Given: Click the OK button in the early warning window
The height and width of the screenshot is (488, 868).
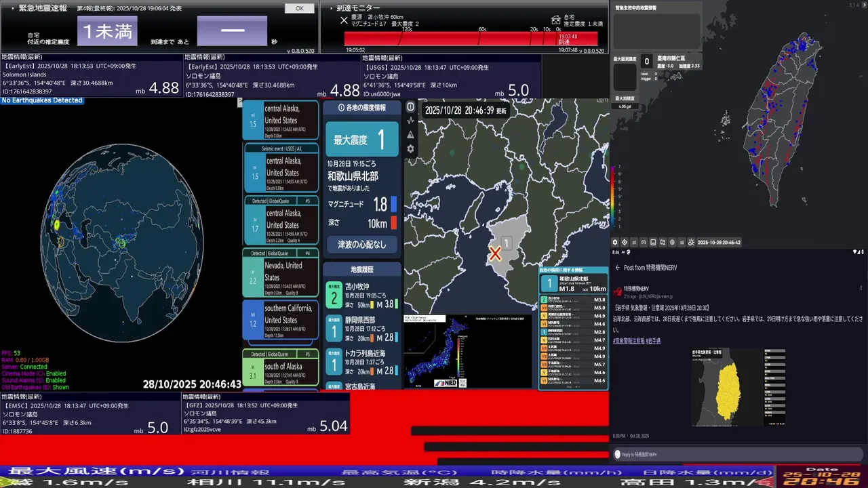Looking at the screenshot, I should tap(299, 9).
